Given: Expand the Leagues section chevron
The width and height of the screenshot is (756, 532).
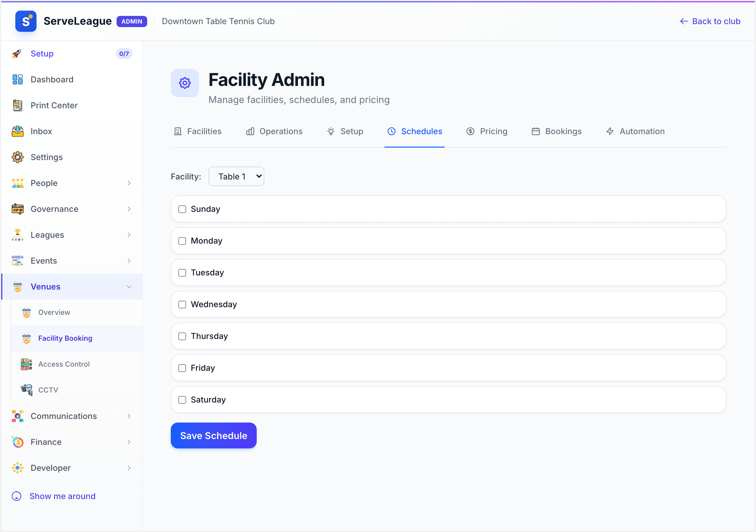Looking at the screenshot, I should [129, 235].
